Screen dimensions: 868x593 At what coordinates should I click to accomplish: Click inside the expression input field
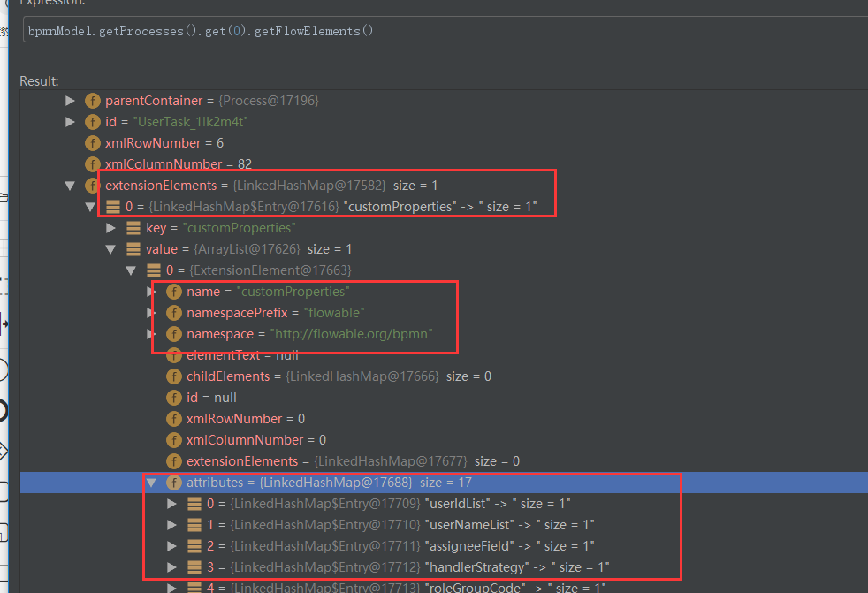point(354,28)
